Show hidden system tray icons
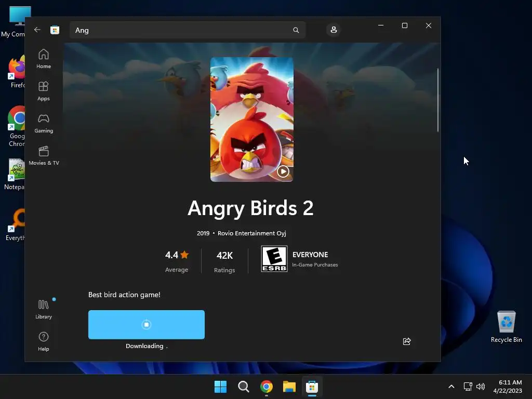 (451, 387)
